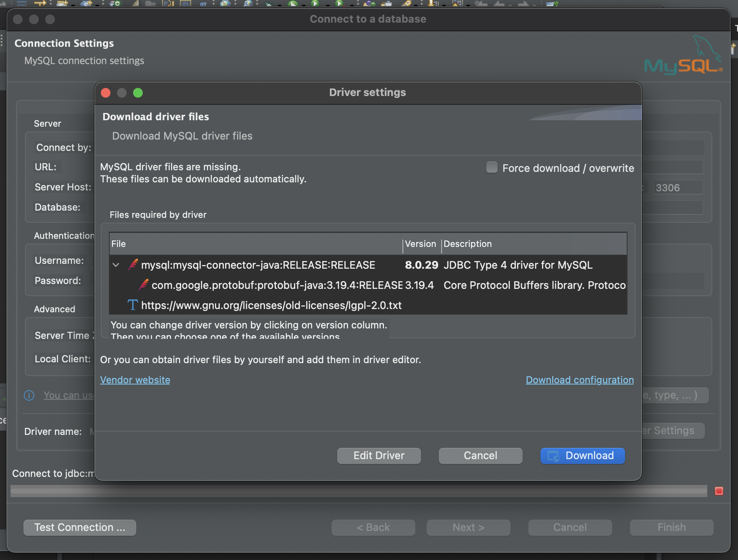Click < Back in the connection wizard
Image resolution: width=738 pixels, height=560 pixels.
(373, 528)
